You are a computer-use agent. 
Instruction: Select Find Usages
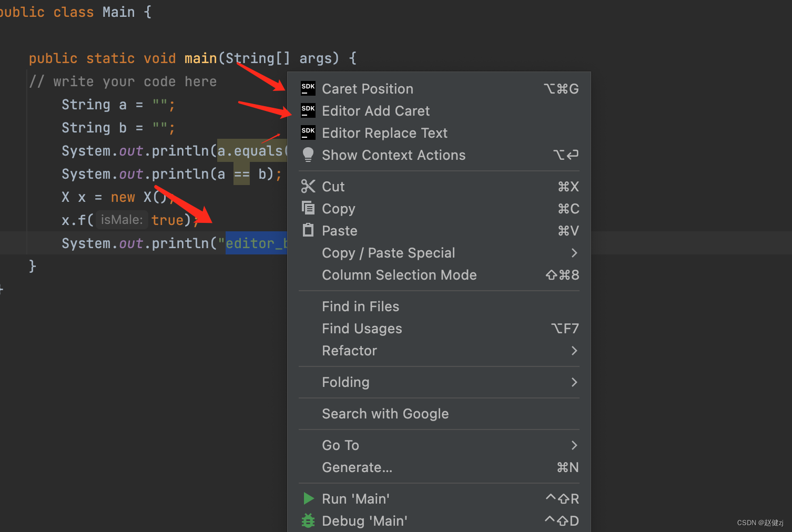(439, 329)
